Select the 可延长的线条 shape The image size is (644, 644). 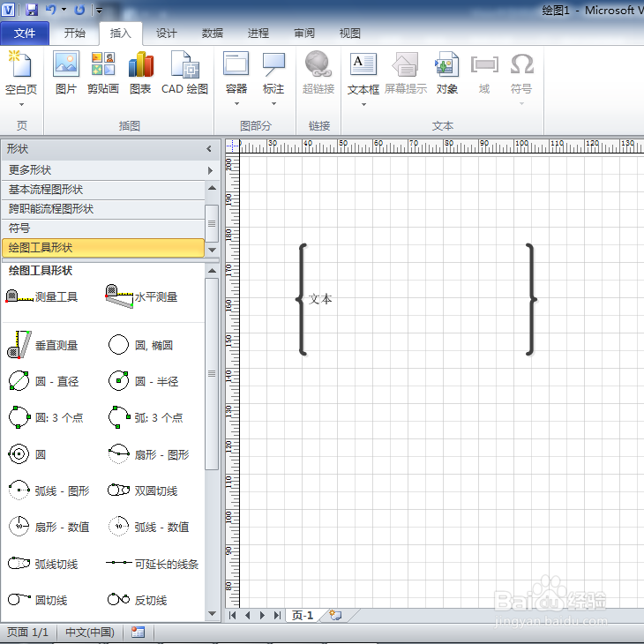(153, 564)
